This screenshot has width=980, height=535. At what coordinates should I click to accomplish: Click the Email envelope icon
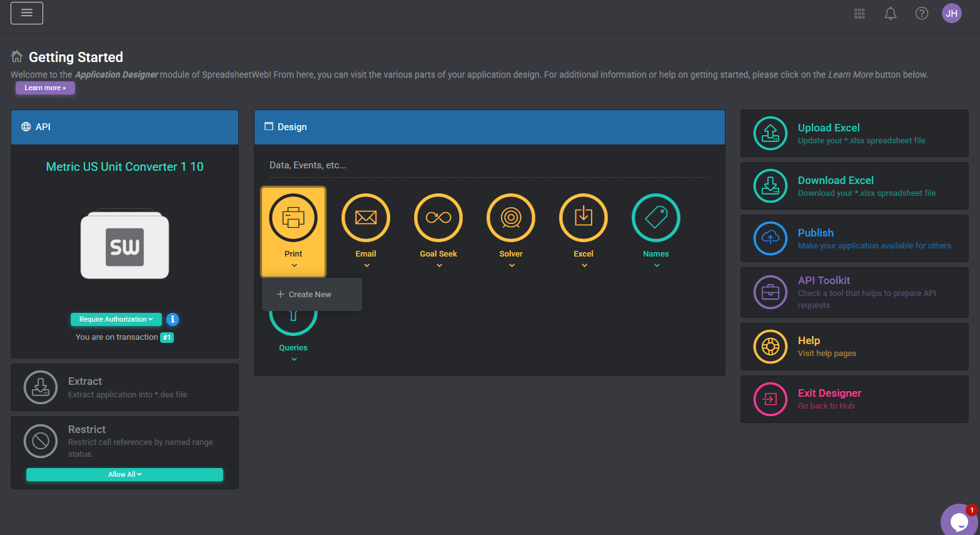[x=366, y=218]
